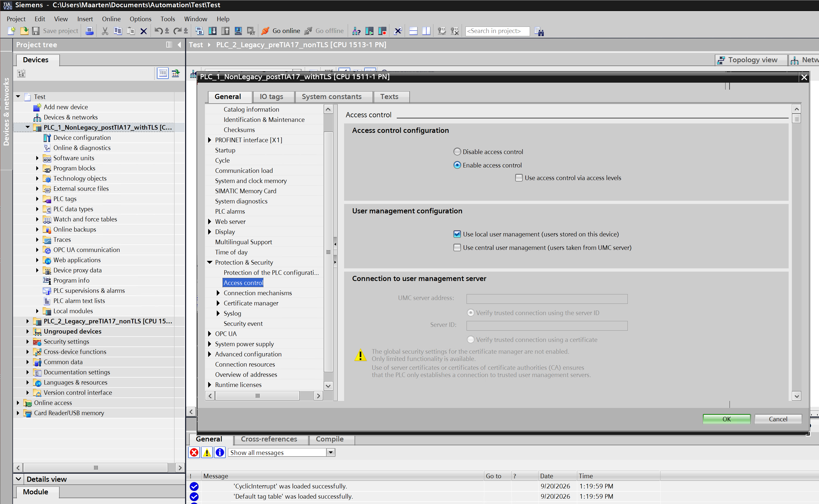Select Connection mechanisms in properties tree

tap(258, 293)
